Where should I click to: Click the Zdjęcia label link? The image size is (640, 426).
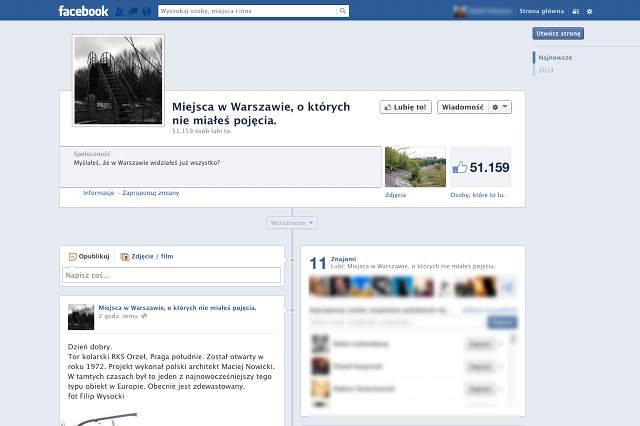(396, 195)
